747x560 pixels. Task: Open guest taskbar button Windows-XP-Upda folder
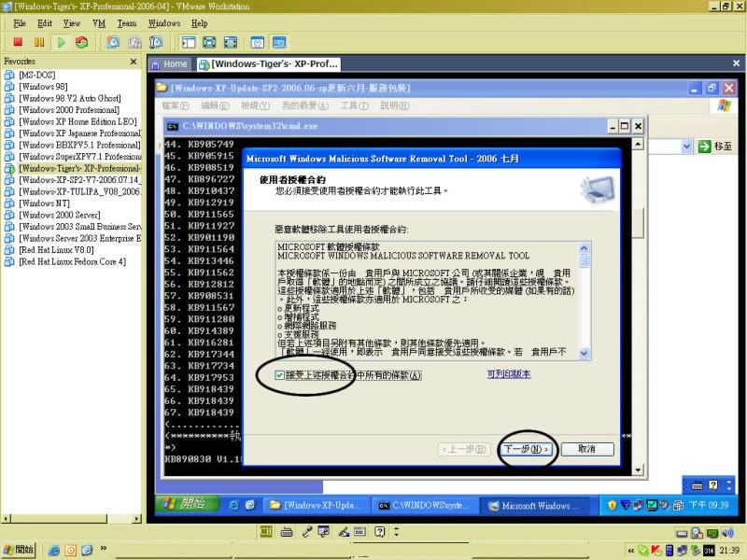point(316,505)
